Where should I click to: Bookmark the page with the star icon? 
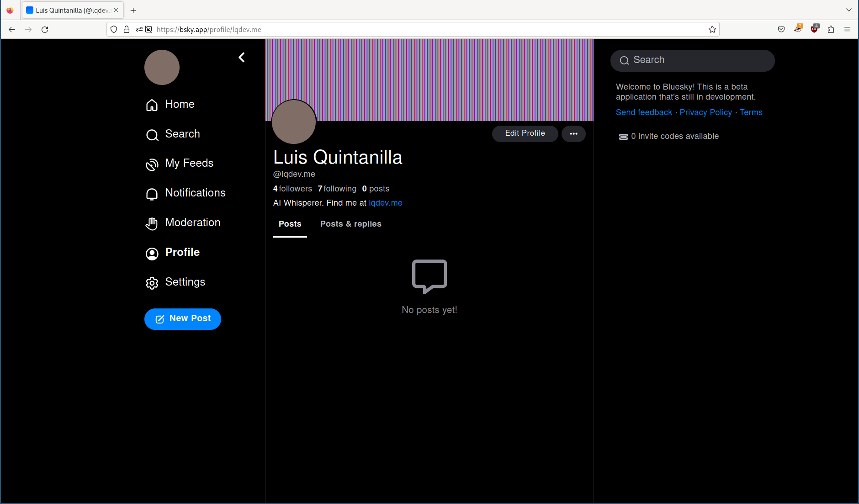tap(712, 29)
